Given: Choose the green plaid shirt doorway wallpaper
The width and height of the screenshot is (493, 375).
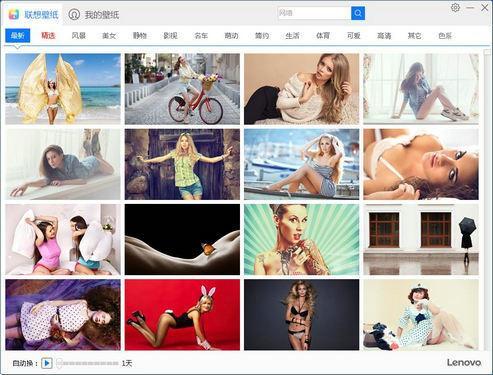Looking at the screenshot, I should pos(182,164).
